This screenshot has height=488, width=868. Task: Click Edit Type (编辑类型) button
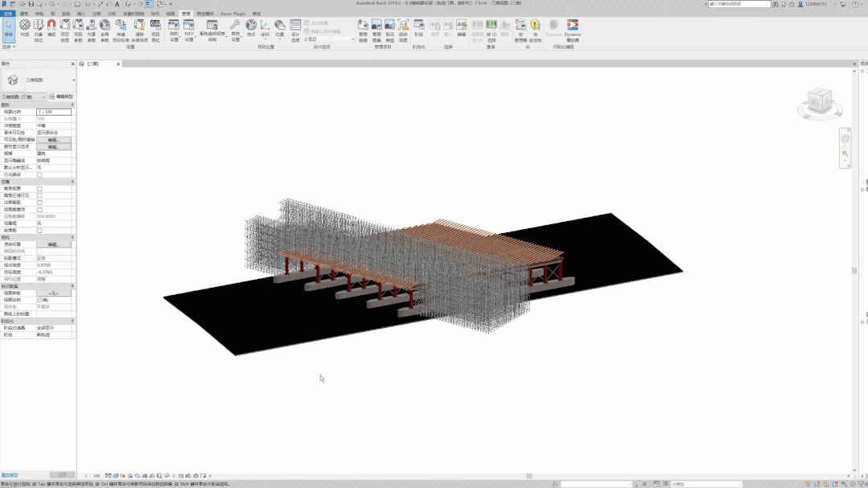(61, 96)
